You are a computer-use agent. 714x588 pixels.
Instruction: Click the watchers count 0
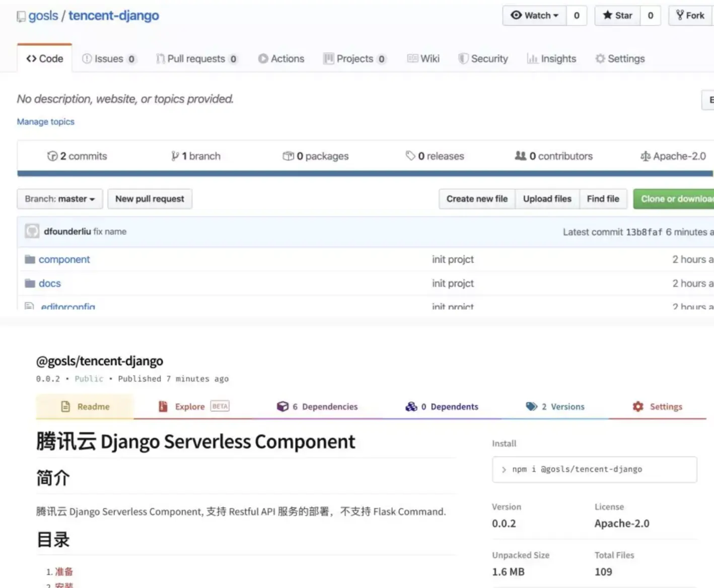tap(577, 16)
